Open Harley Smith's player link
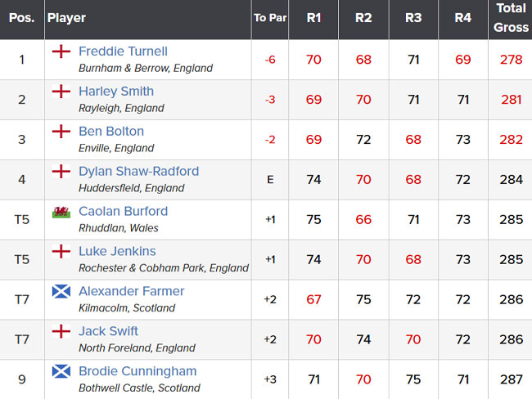The width and height of the screenshot is (532, 399). coord(115,92)
